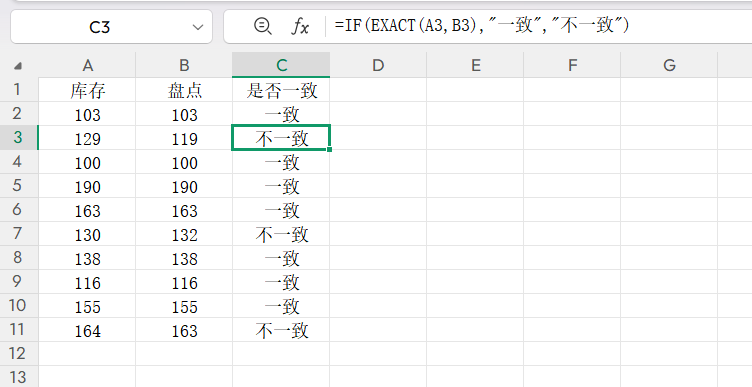
Task: Select row 6 header
Action: point(19,210)
